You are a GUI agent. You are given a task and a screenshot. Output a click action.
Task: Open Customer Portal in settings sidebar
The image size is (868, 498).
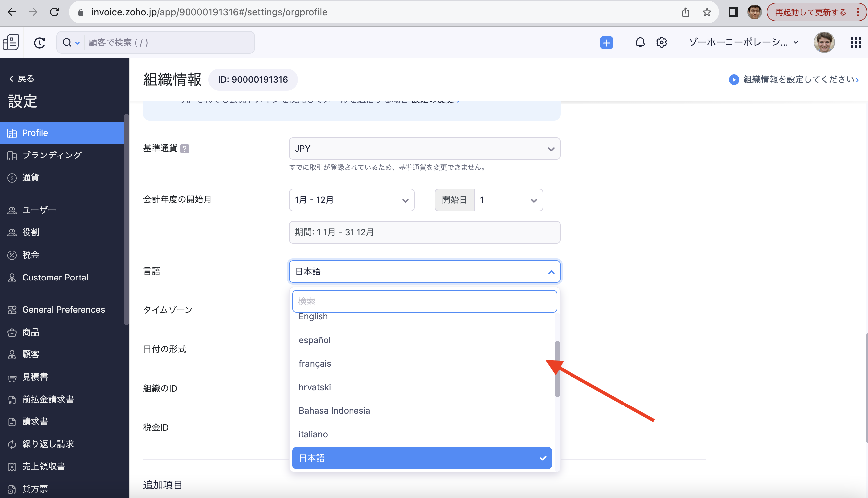pos(55,278)
